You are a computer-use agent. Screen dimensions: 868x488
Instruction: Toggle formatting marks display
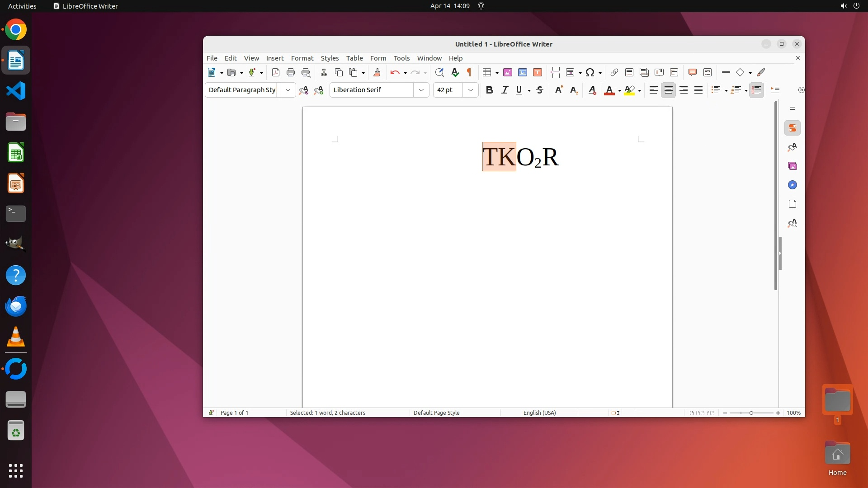point(469,72)
